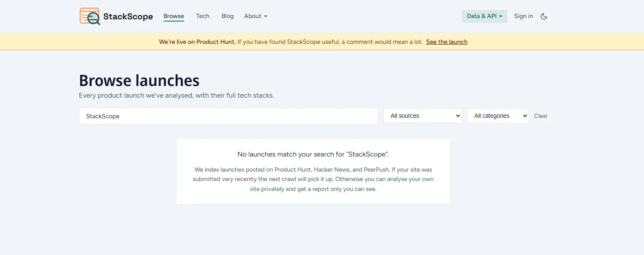Open the All categories dropdown
The width and height of the screenshot is (644, 255).
pos(498,116)
